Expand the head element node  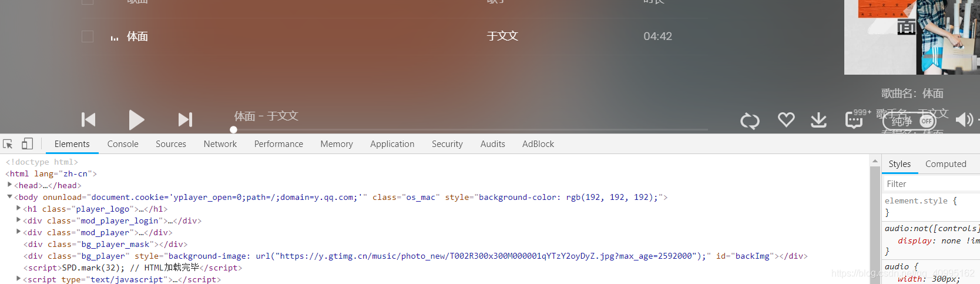point(9,185)
